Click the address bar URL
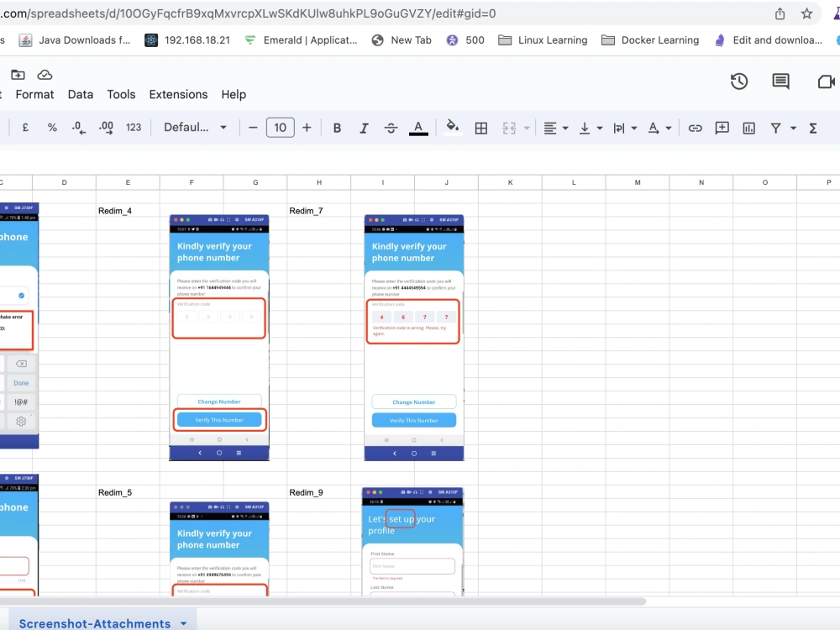The height and width of the screenshot is (630, 840). coord(248,13)
